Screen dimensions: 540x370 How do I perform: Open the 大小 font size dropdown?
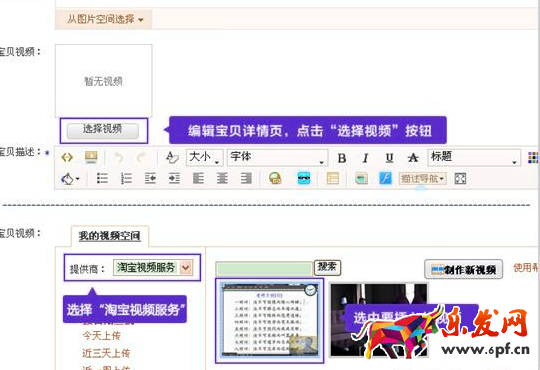click(205, 157)
